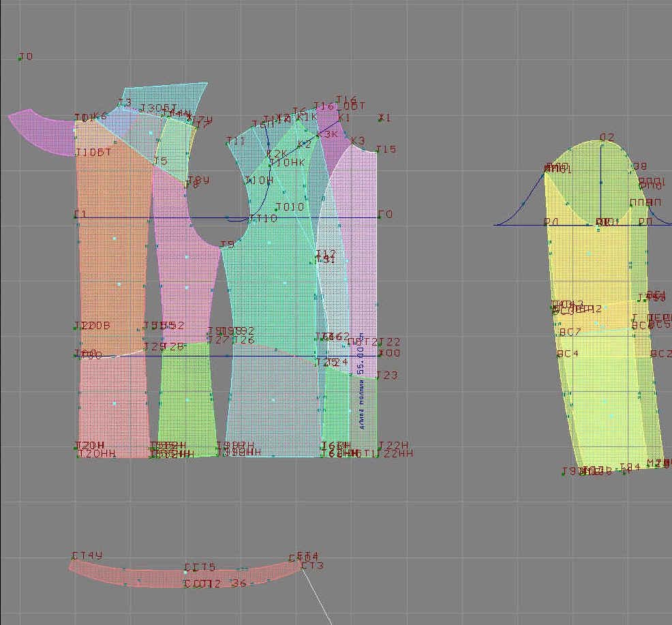Viewport: 672px width, 625px height.
Task: Select the "K3" neckline point label
Action: [x=358, y=140]
